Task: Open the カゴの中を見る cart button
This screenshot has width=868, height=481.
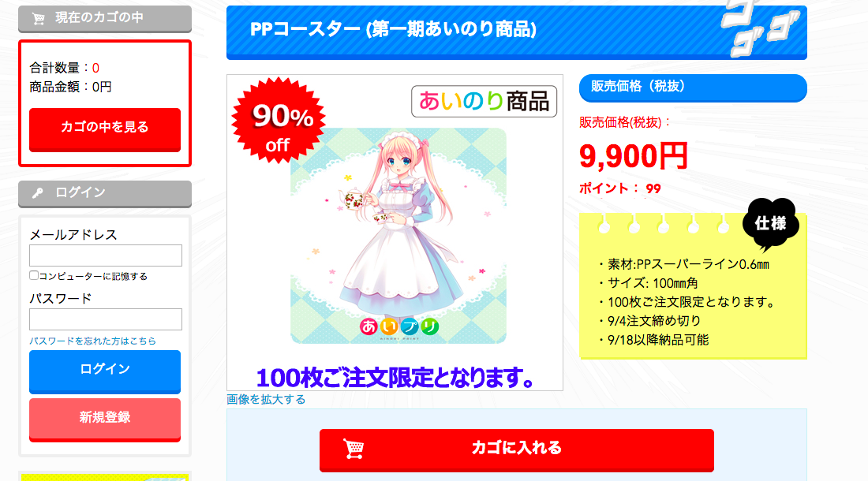Action: tap(105, 129)
